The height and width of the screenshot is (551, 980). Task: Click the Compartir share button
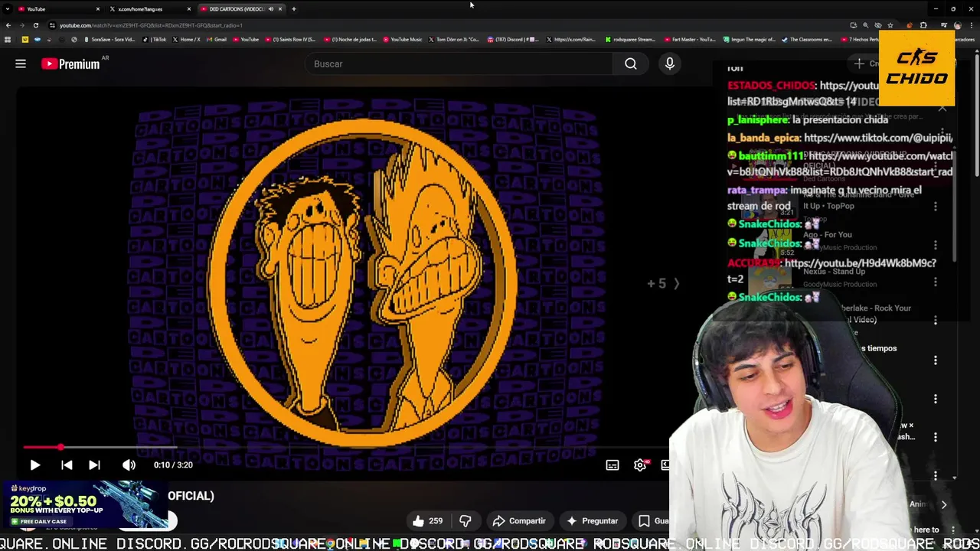519,521
